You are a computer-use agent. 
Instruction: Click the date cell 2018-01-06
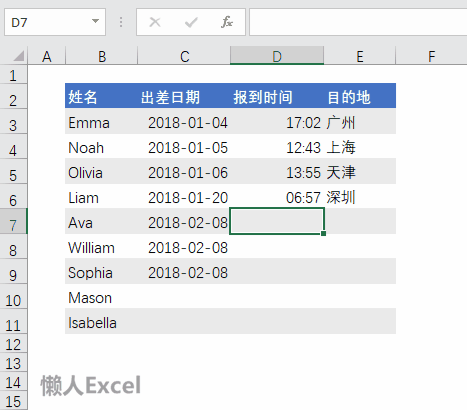coord(184,171)
